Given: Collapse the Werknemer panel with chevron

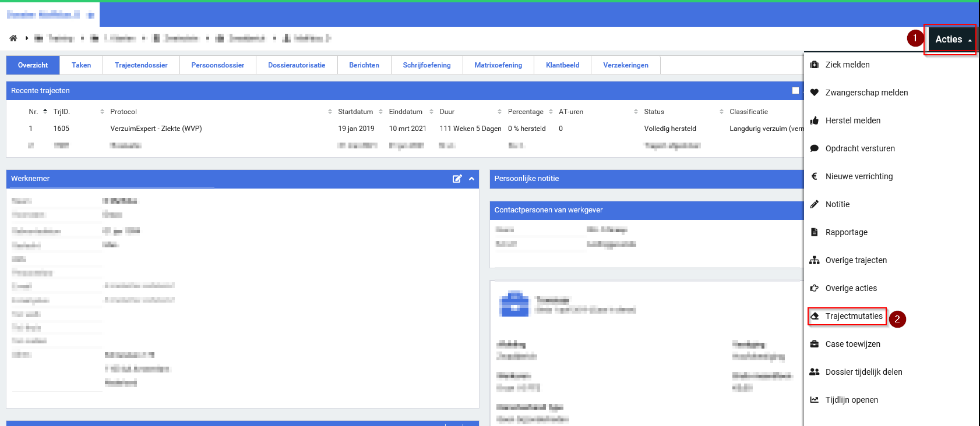Looking at the screenshot, I should tap(471, 179).
